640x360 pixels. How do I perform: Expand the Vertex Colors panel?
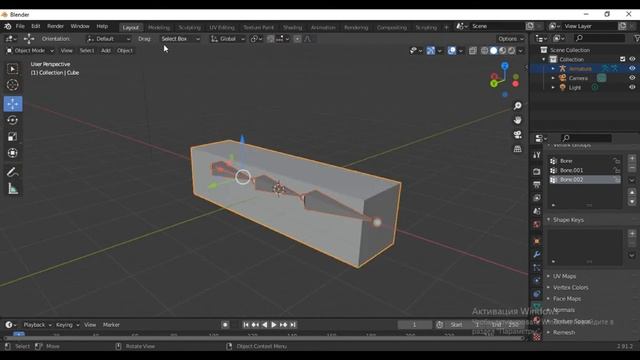tap(549, 288)
